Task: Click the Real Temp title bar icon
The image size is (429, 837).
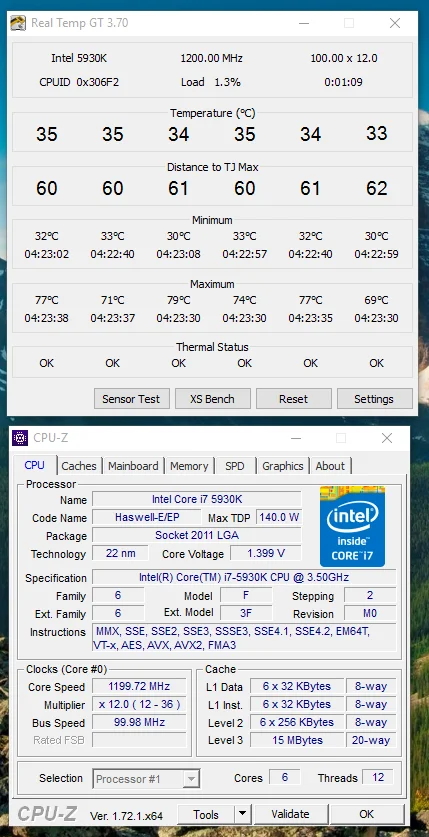Action: click(x=18, y=23)
